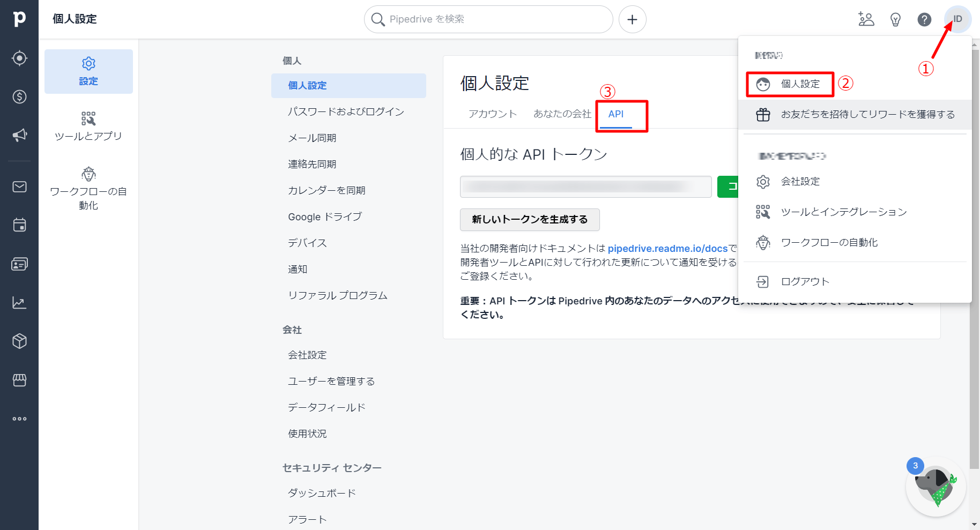This screenshot has width=980, height=530.
Task: Open Leads target icon in sidebar
Action: 19,58
